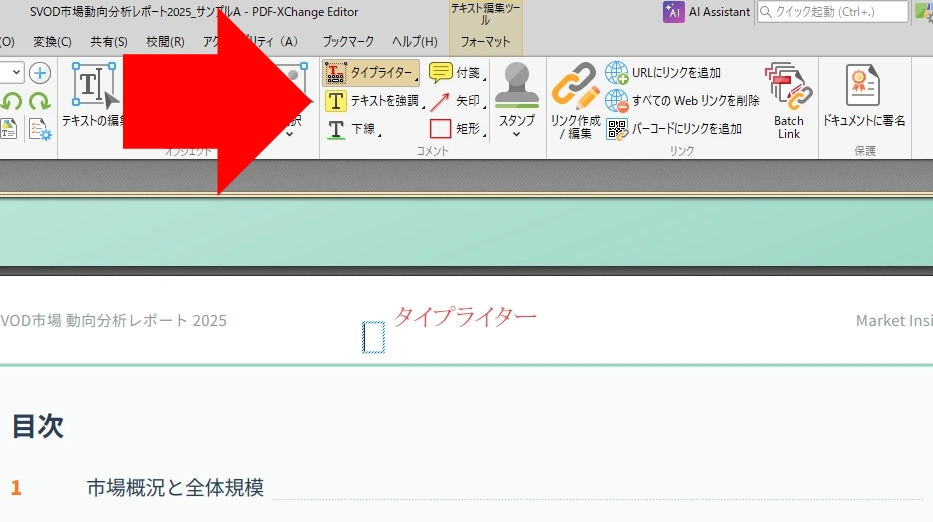Activate the テキストの編集 tool
The height and width of the screenshot is (522, 933).
(94, 95)
